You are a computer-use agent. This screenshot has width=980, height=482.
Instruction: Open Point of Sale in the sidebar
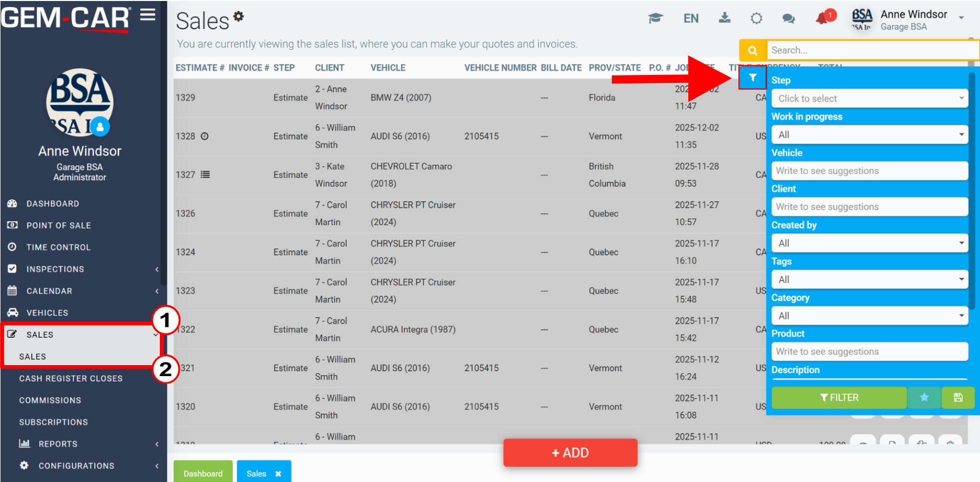(58, 225)
